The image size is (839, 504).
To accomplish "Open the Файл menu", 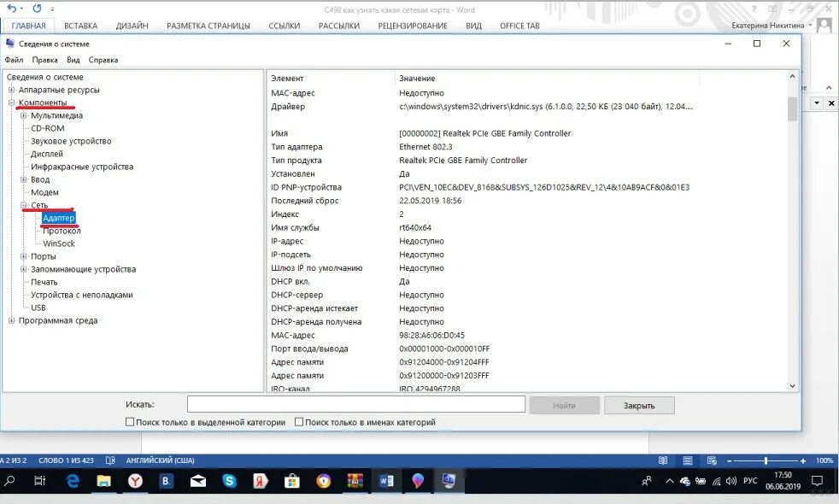I will (x=14, y=60).
